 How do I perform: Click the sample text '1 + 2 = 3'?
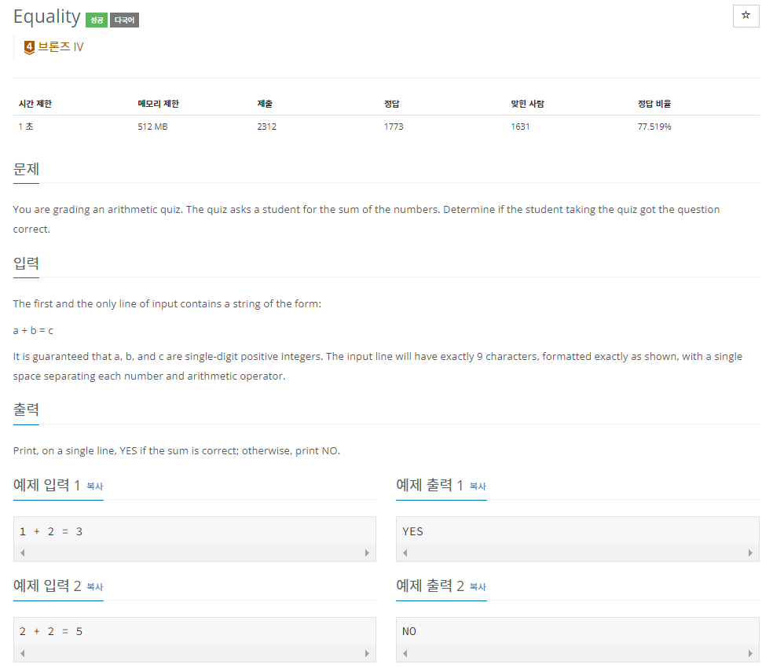point(51,531)
